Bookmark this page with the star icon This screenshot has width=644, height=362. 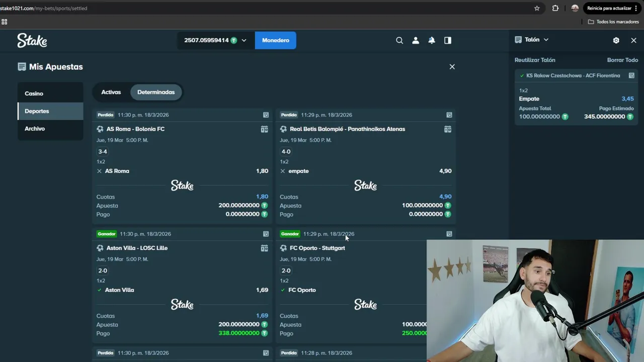click(x=537, y=8)
